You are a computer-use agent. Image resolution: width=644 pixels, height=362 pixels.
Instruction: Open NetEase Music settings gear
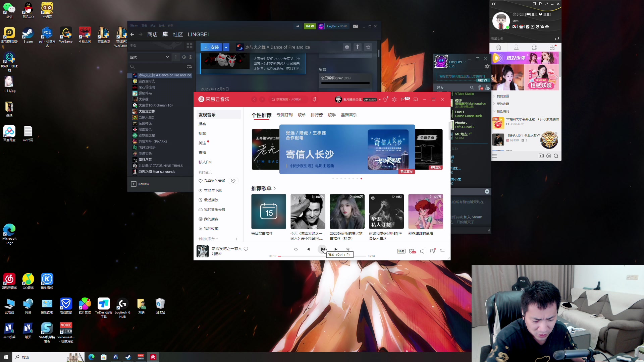pos(394,99)
